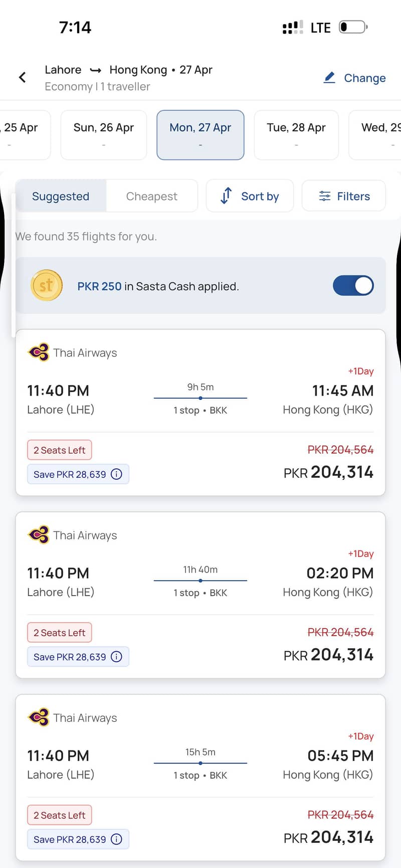
Task: Choose the selected Mon, 27 Apr date
Action: (200, 135)
